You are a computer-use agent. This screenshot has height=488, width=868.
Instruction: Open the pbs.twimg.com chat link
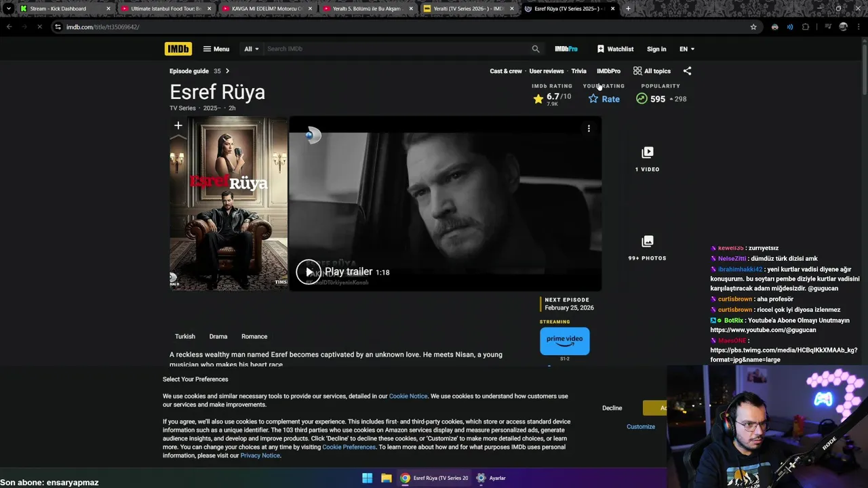784,355
